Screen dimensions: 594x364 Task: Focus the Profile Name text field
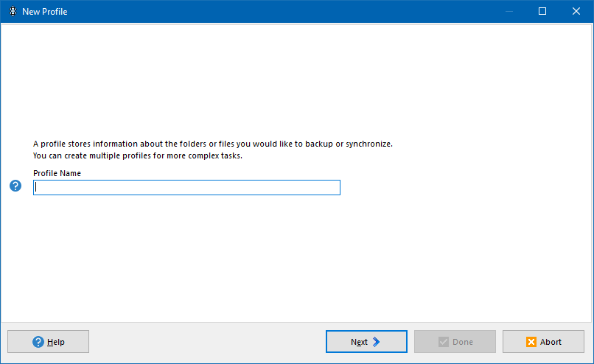pos(186,188)
